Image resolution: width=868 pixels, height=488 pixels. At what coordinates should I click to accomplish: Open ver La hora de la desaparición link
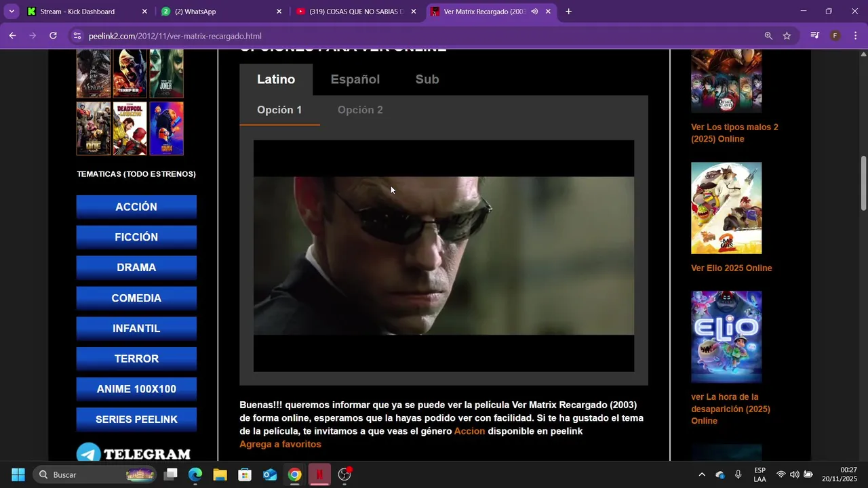pos(730,409)
